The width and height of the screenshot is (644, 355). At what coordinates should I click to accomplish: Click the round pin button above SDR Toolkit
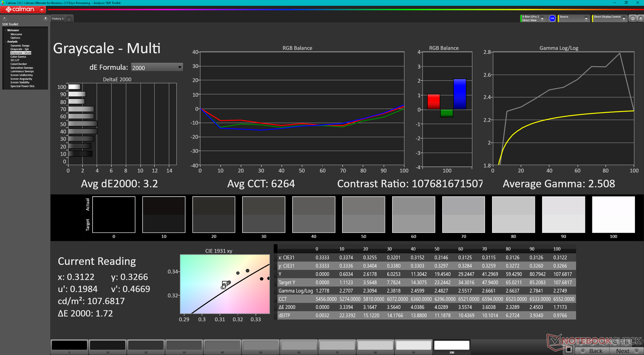click(5, 18)
